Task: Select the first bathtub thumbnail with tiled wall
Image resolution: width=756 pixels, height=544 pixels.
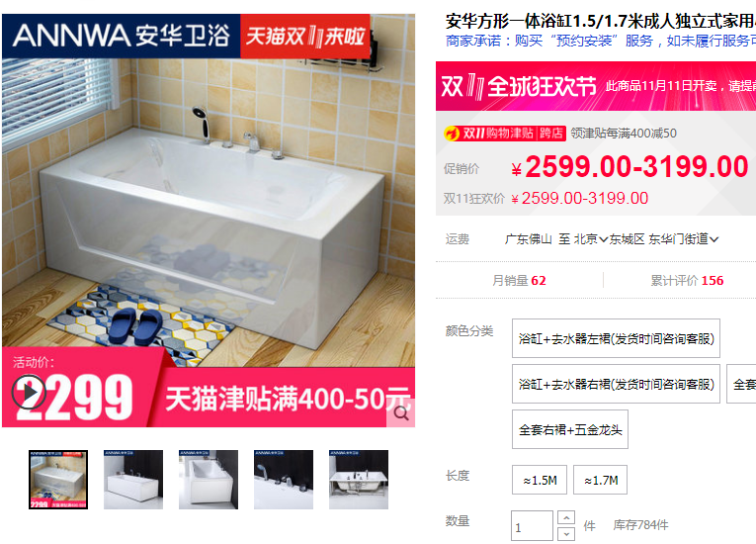Action: pos(58,480)
